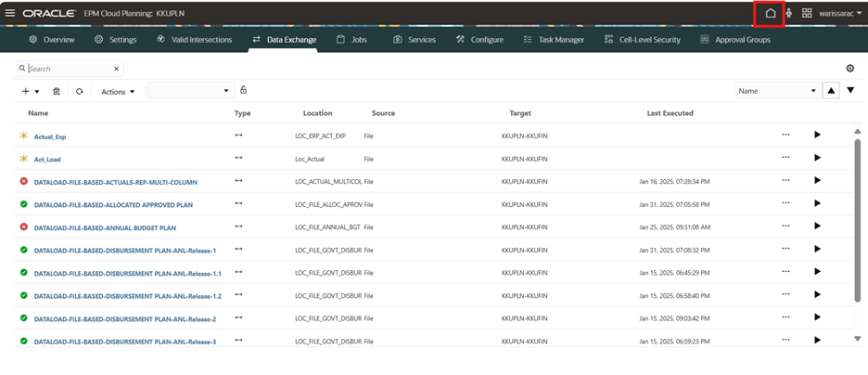Open the DATALOAD-FILE-BASED-ANNUAL BUDGET PLAN integration link
Viewport: 868px width, 375px height.
(x=105, y=227)
